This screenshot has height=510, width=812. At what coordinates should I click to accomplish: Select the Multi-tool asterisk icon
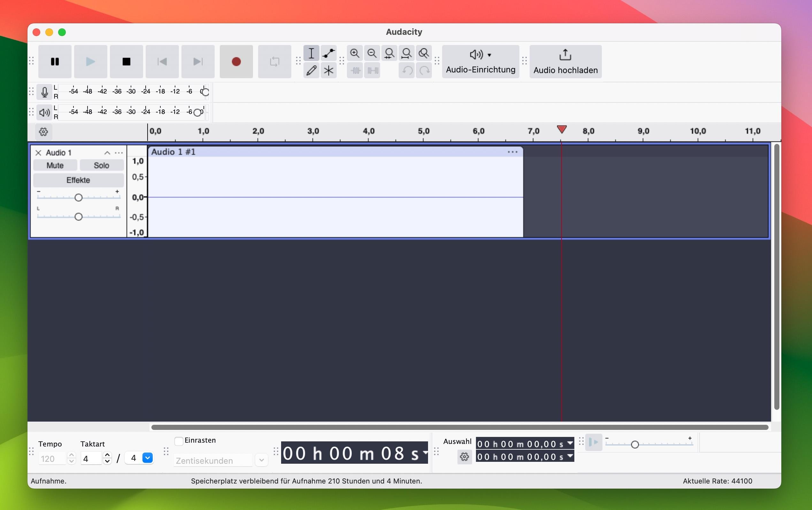coord(328,71)
